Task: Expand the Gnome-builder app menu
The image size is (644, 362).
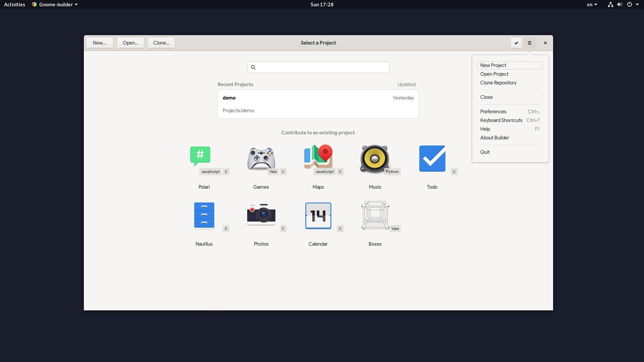Action: coord(55,5)
